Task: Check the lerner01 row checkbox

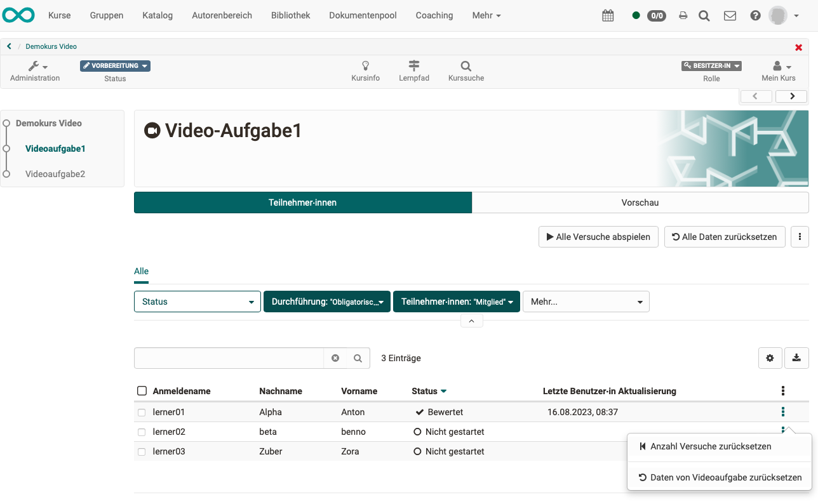Action: [x=142, y=411]
